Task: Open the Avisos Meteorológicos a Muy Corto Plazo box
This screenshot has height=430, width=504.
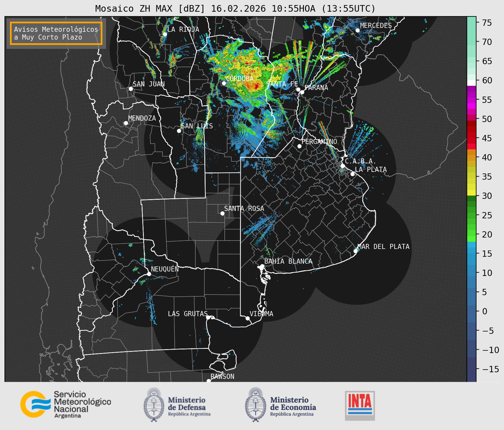Action: point(56,33)
